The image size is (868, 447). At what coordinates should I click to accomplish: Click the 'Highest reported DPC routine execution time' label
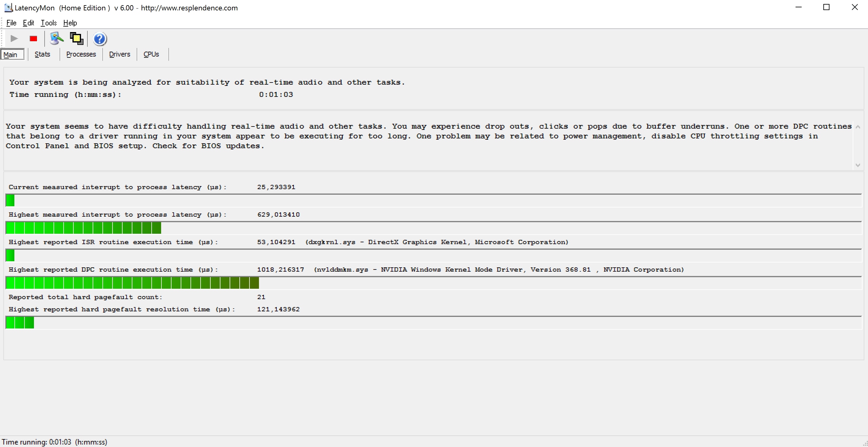click(113, 270)
